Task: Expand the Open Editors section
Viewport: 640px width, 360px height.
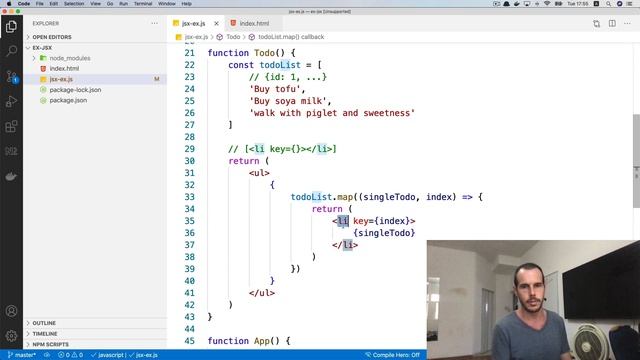Action: (95, 37)
